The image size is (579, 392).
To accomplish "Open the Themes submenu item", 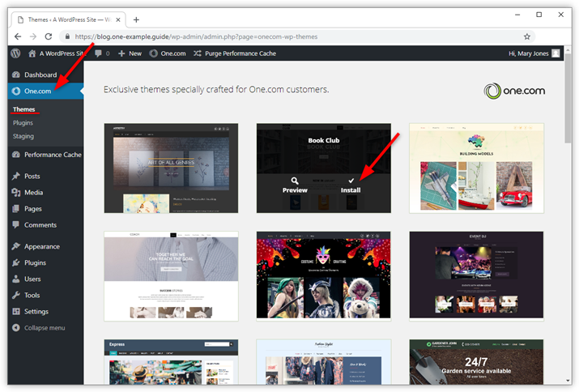I will [24, 109].
